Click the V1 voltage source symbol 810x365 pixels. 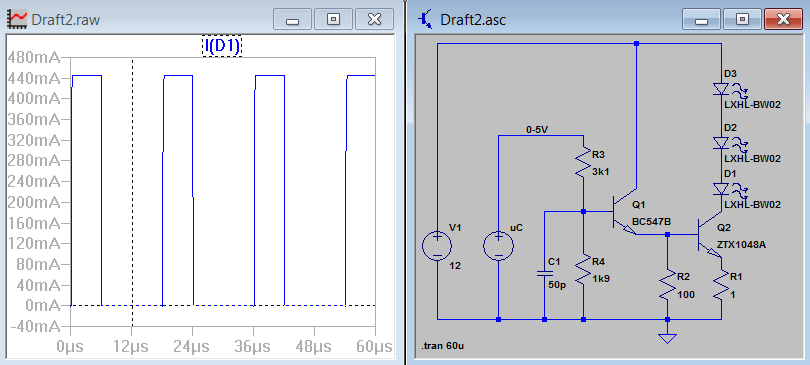(437, 245)
